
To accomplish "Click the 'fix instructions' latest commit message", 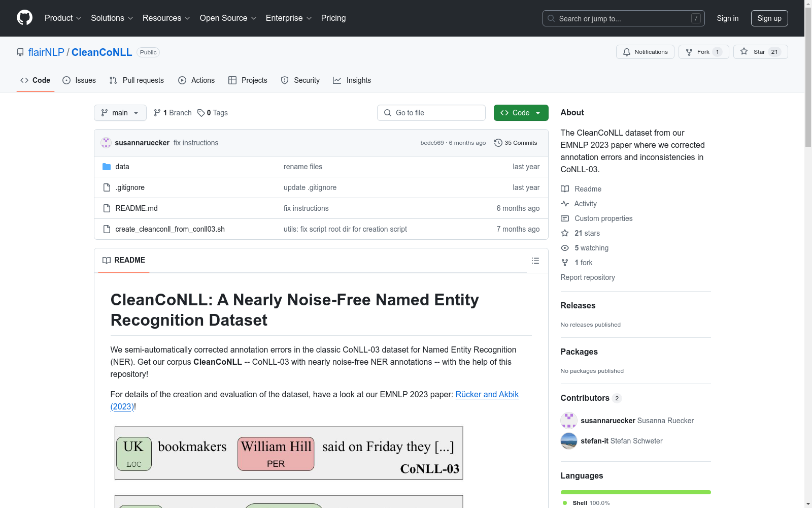I will (196, 143).
